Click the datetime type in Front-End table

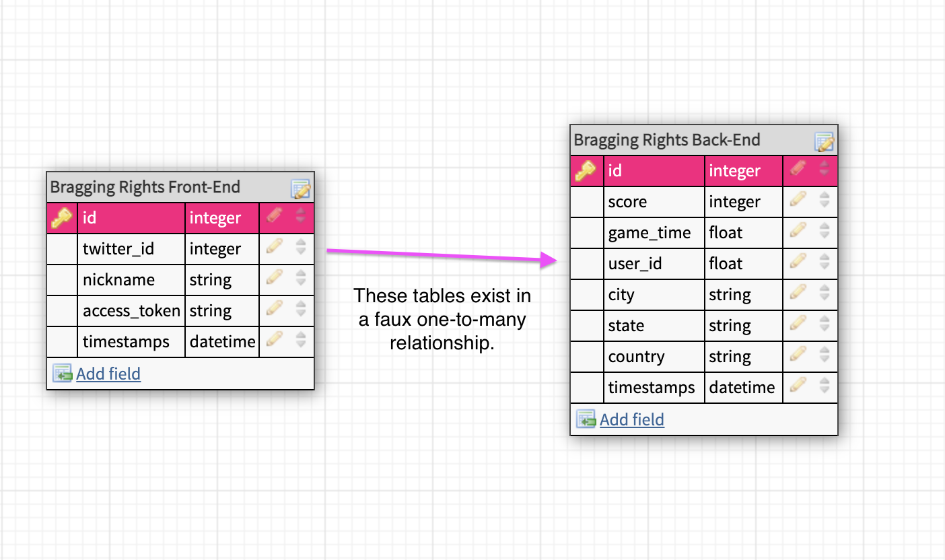[x=222, y=342]
